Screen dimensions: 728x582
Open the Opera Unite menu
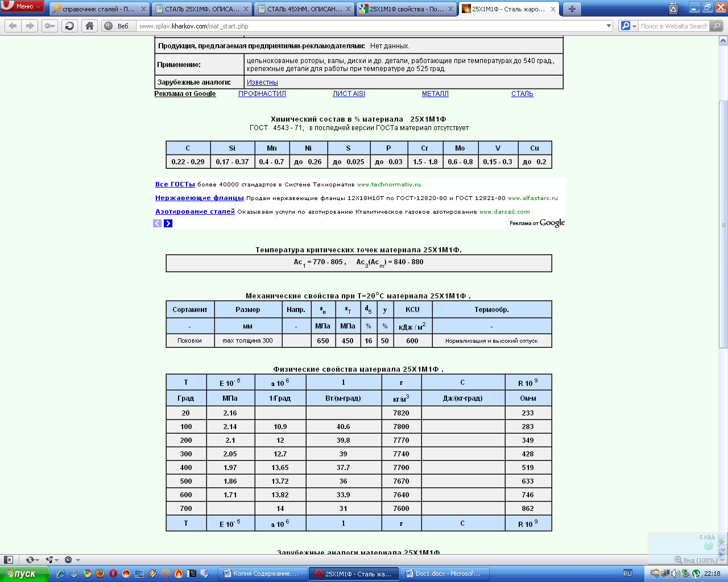(52, 560)
